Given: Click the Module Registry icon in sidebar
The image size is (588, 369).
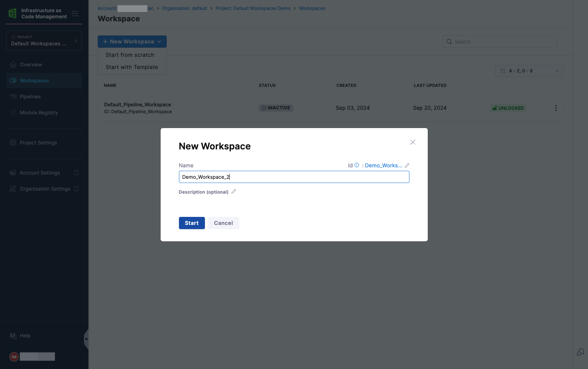Looking at the screenshot, I should 13,112.
